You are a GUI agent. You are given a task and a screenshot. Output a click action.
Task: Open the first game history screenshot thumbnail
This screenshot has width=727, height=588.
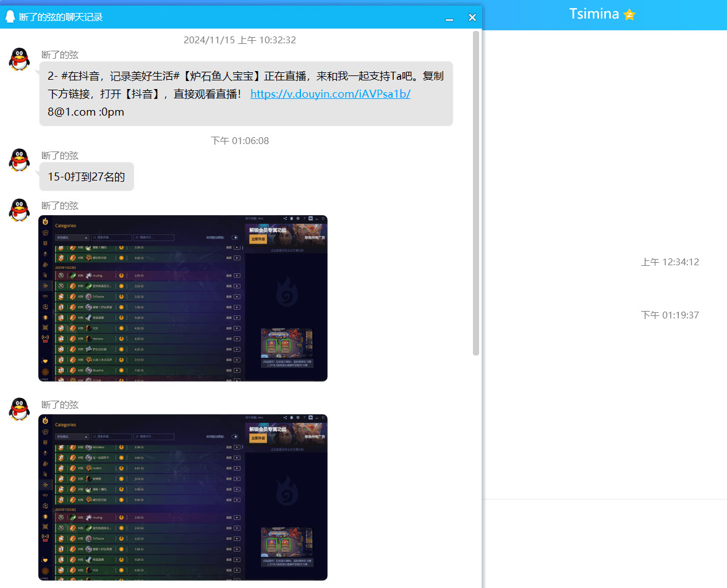click(182, 298)
